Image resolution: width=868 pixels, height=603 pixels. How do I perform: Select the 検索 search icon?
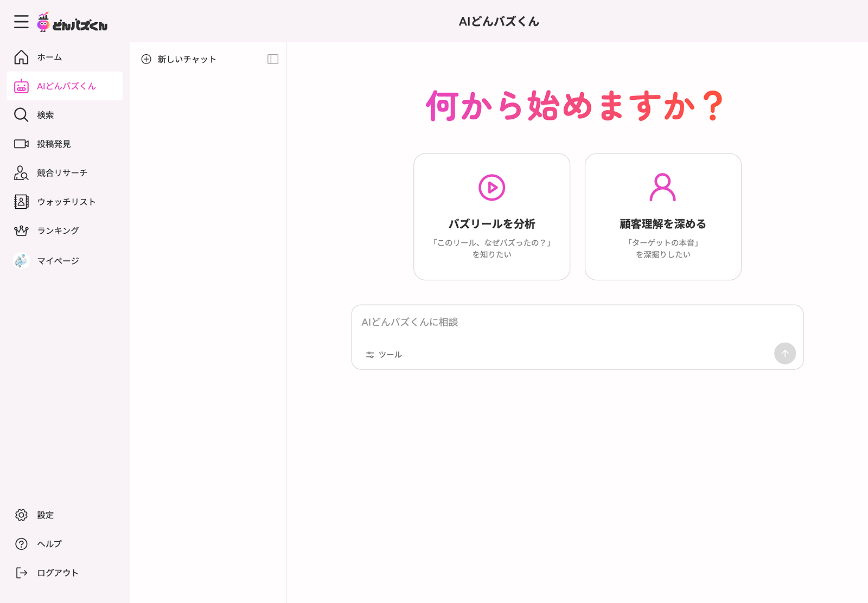(21, 115)
